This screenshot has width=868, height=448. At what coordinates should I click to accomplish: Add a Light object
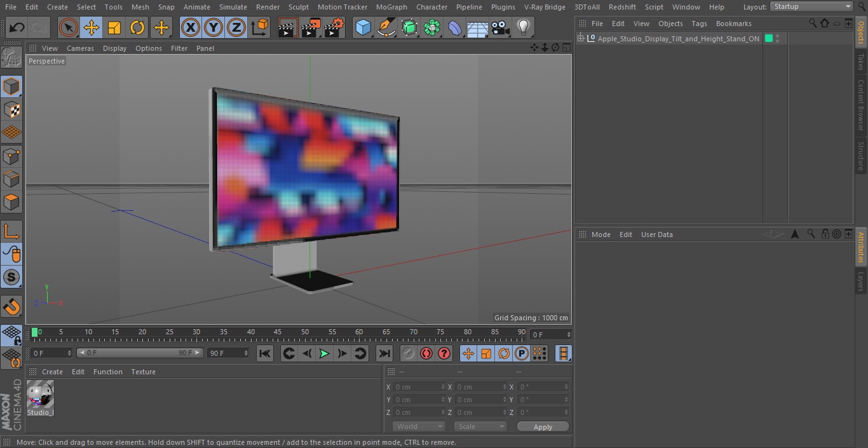tap(524, 27)
